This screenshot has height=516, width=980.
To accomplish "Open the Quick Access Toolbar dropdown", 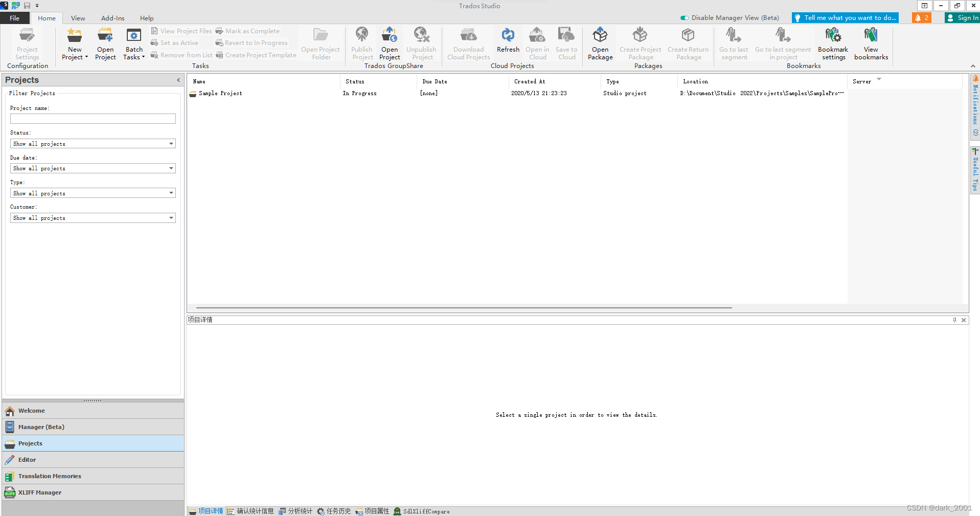I will click(x=37, y=6).
